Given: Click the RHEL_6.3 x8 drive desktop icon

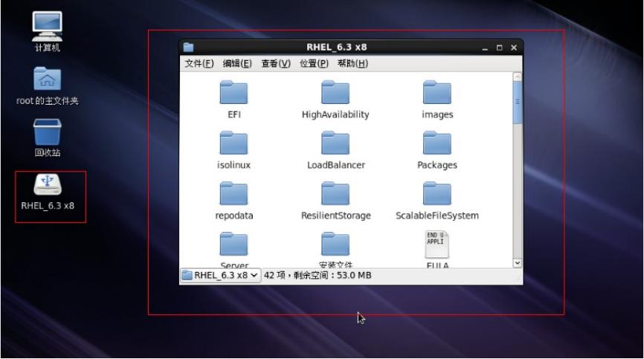Looking at the screenshot, I should (48, 184).
